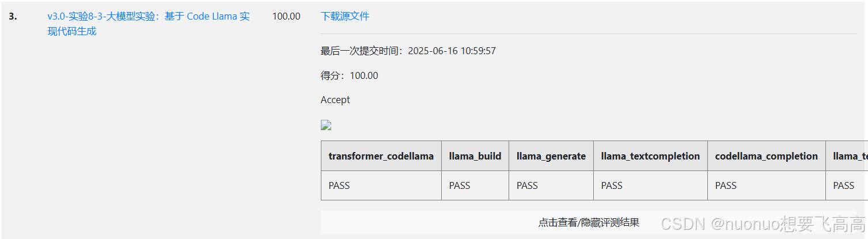Click the broken image icon below Accept
The width and height of the screenshot is (868, 239).
326,125
